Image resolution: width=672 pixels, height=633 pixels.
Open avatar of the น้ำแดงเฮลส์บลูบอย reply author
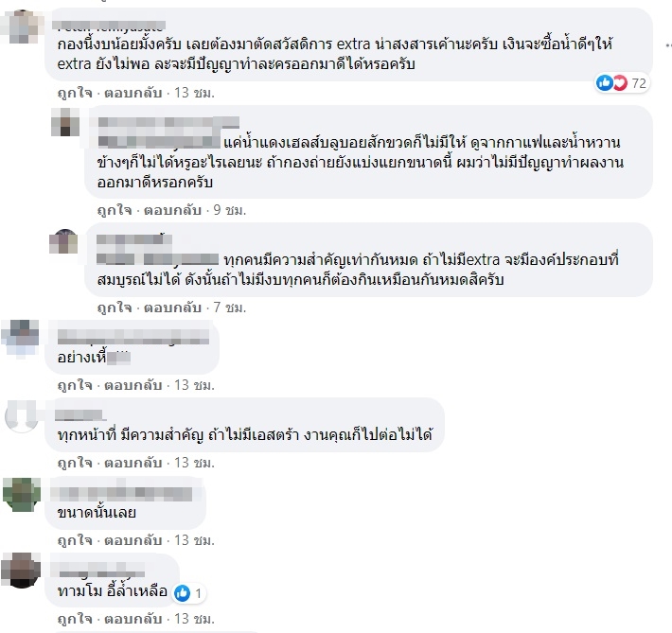(x=65, y=122)
